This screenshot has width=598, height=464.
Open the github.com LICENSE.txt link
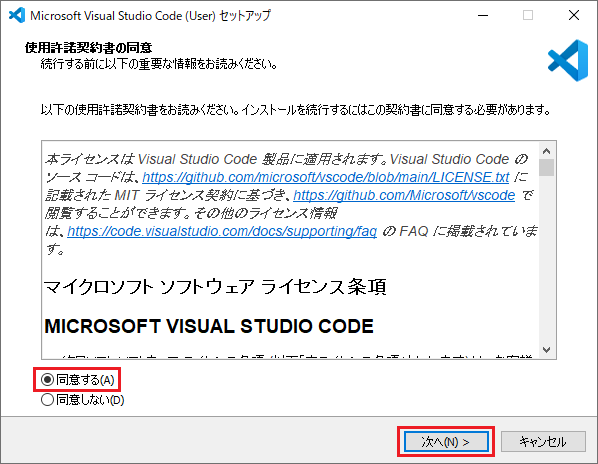tap(326, 177)
